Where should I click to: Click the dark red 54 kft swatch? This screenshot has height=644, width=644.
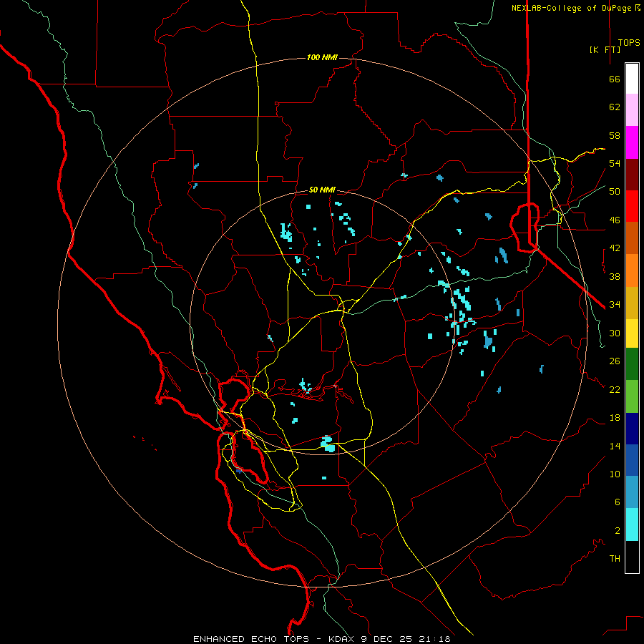point(632,175)
